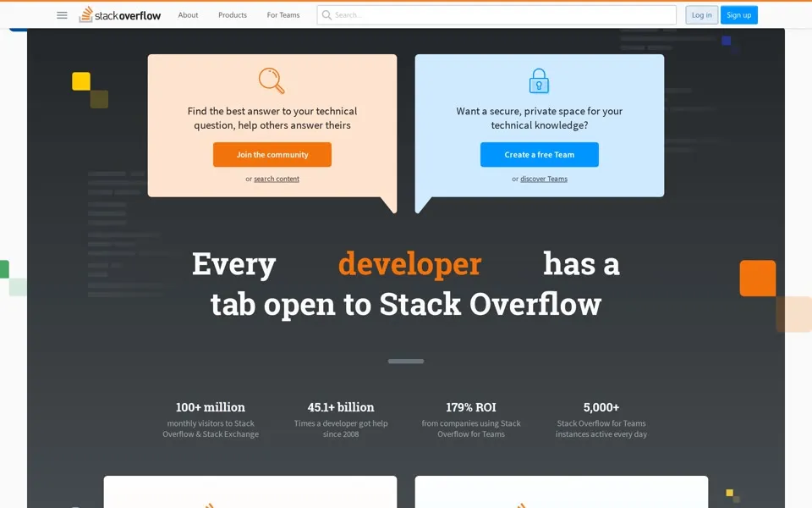
Task: Click "monthly visitors to Stack Overflow & Stack Exchange" text
Action: click(211, 428)
